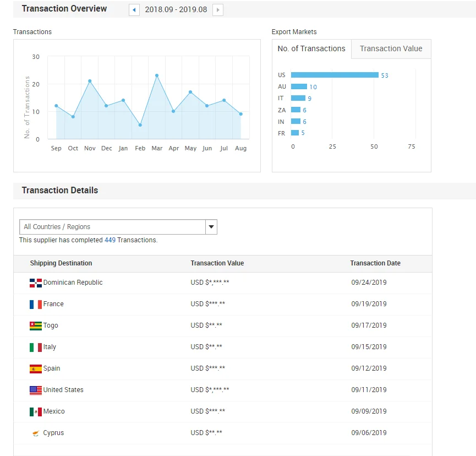Viewport: 476px width, 456px height.
Task: Click the AU bar in export markets
Action: click(299, 86)
